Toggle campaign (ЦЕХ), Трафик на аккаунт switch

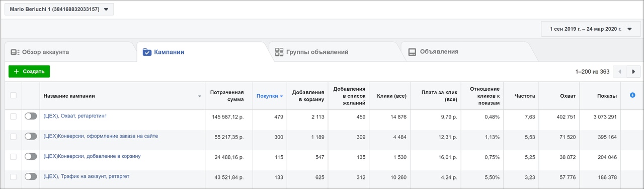[x=31, y=176]
